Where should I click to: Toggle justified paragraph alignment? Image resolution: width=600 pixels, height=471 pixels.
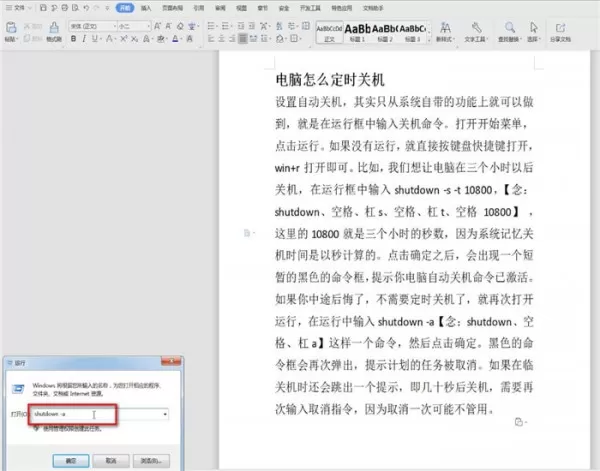(x=243, y=39)
